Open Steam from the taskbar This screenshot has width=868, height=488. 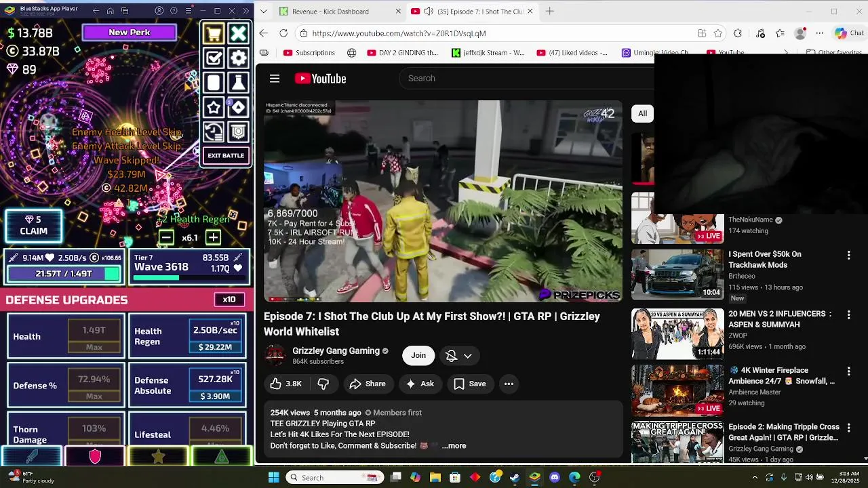pyautogui.click(x=515, y=477)
